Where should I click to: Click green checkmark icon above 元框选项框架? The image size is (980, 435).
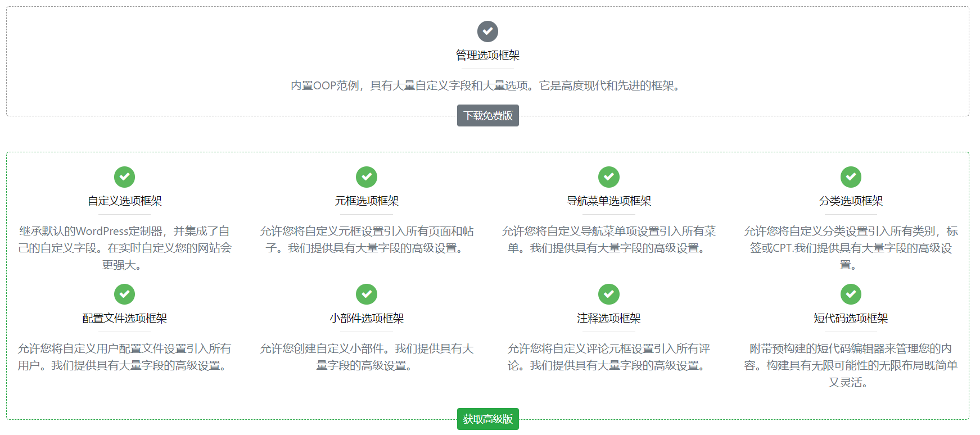(x=367, y=177)
